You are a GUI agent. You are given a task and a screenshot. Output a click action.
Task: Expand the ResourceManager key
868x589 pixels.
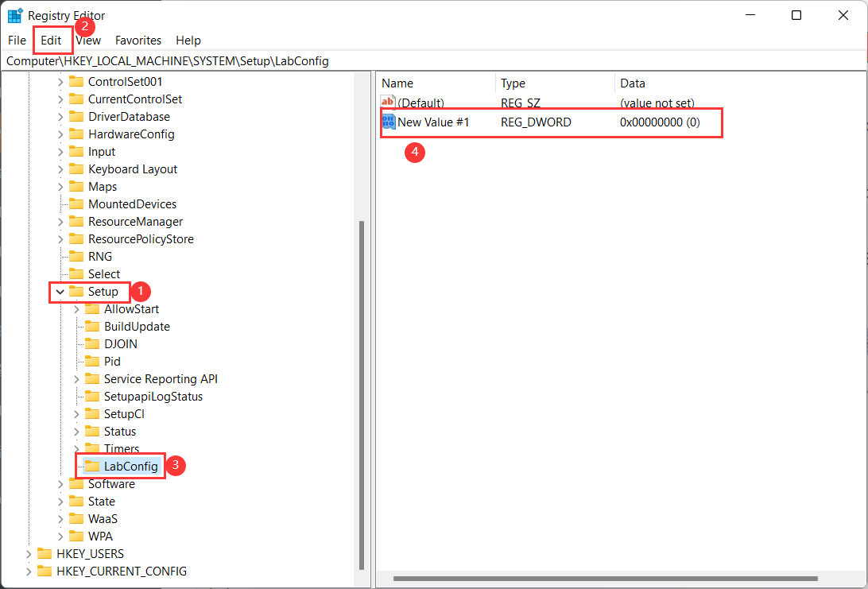click(61, 222)
